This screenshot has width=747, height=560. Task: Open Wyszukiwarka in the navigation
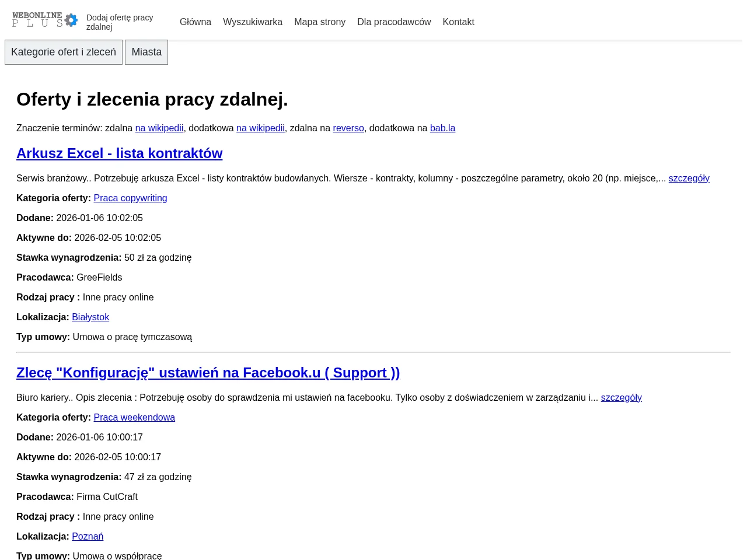[x=253, y=22]
